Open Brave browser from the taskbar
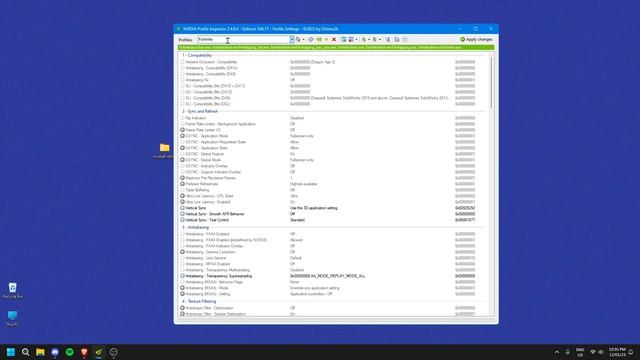640x360 pixels. (84, 352)
